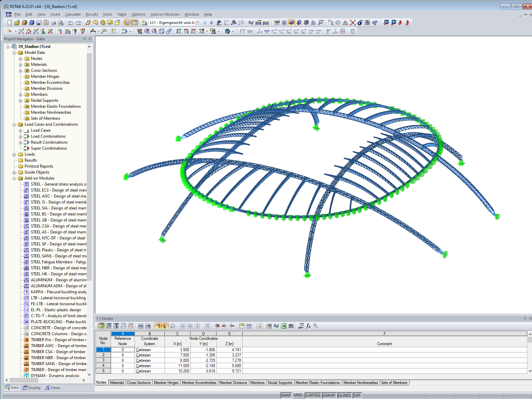Go to previous load case arrow

point(204,23)
